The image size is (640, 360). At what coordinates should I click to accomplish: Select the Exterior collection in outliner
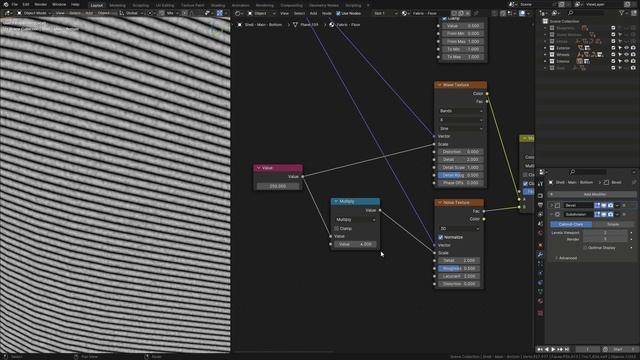point(563,48)
